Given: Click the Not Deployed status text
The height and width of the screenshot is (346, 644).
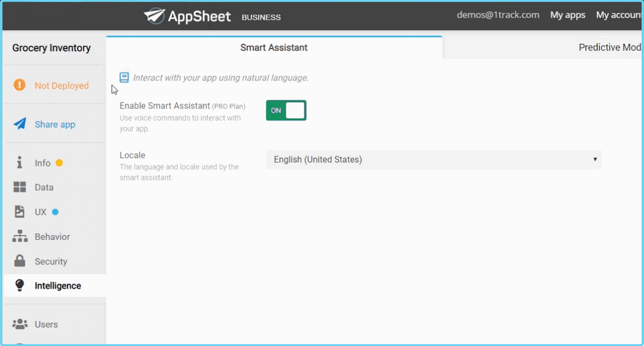Looking at the screenshot, I should click(x=62, y=85).
